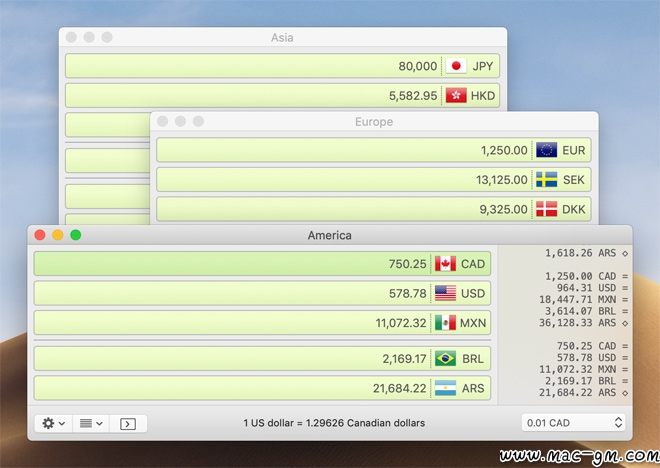Viewport: 660px width, 468px height.
Task: Click the 2,169.17 BRL tape entry
Action: 586,381
